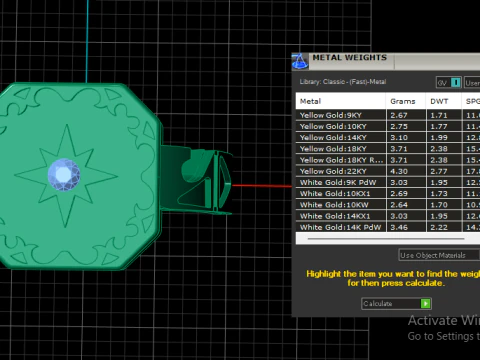The image size is (480, 360).
Task: Sort by the Metal column header
Action: (340, 101)
